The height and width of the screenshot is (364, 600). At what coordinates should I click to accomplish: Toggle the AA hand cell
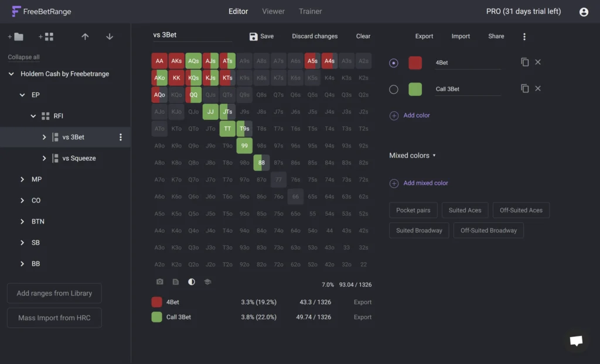click(x=159, y=61)
